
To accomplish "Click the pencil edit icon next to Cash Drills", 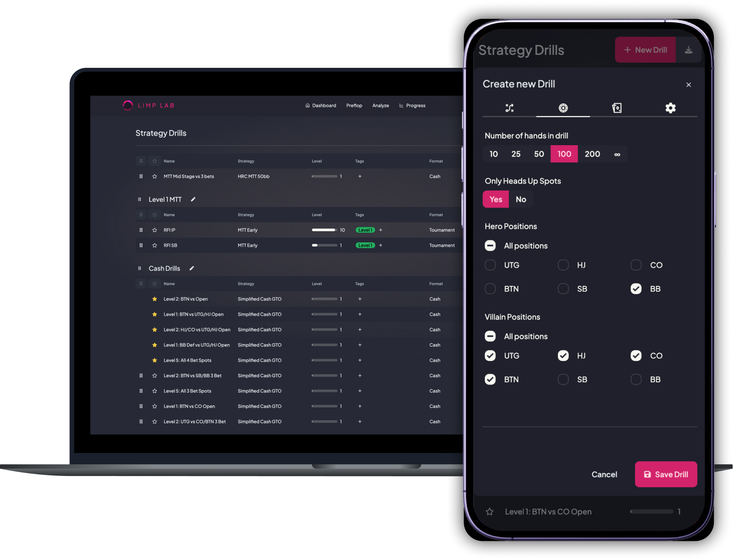I will pyautogui.click(x=193, y=268).
